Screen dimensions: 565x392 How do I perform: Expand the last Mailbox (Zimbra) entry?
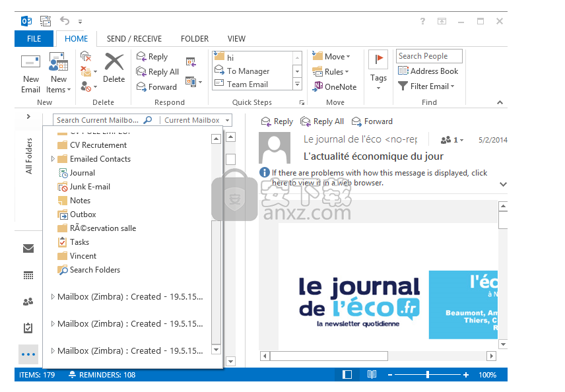[53, 350]
